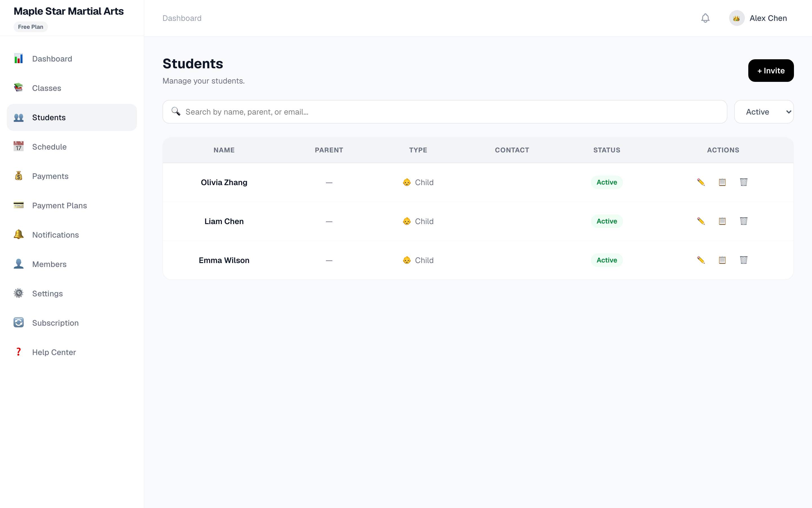Click the Payments money bag icon
Viewport: 812px width, 508px height.
18,176
